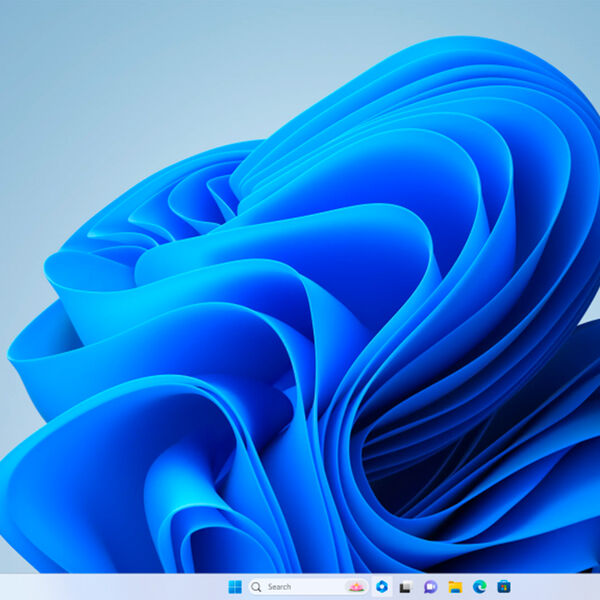Open File Explorer from the taskbar

click(x=455, y=587)
